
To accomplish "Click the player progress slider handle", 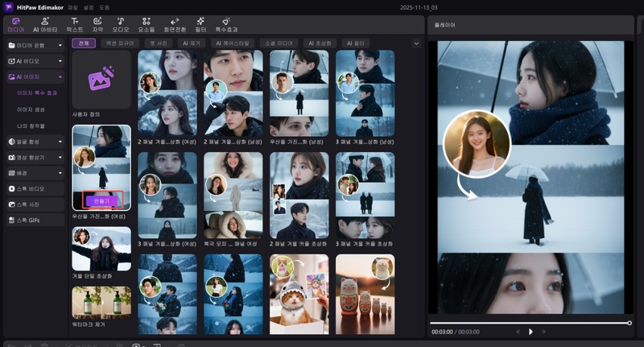I will 629,323.
